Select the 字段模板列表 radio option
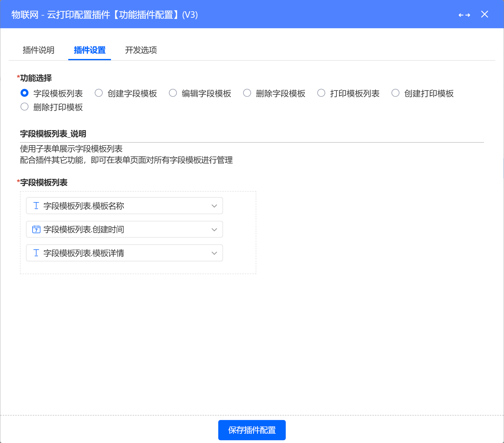This screenshot has width=504, height=443. (24, 93)
